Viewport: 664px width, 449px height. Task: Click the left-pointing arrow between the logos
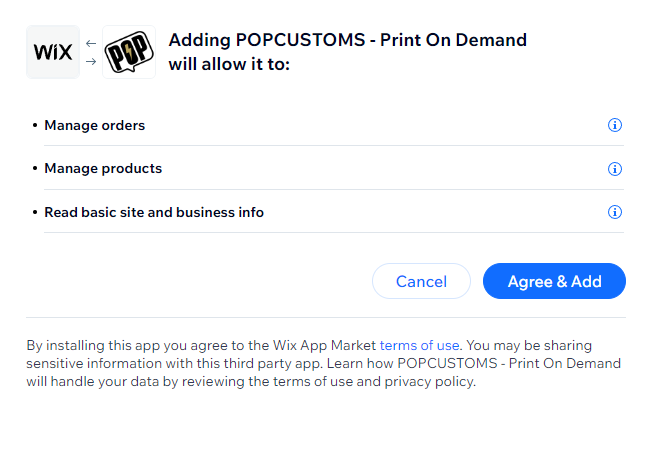pos(91,43)
